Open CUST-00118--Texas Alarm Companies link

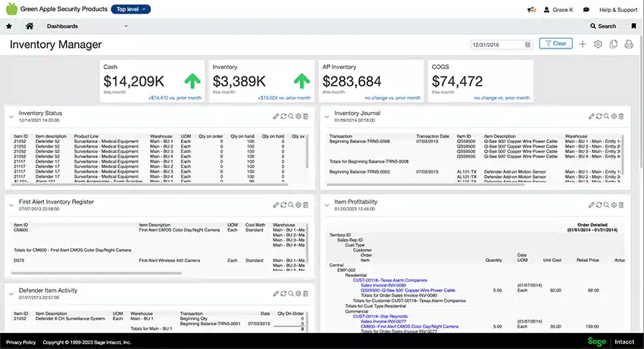(390, 280)
